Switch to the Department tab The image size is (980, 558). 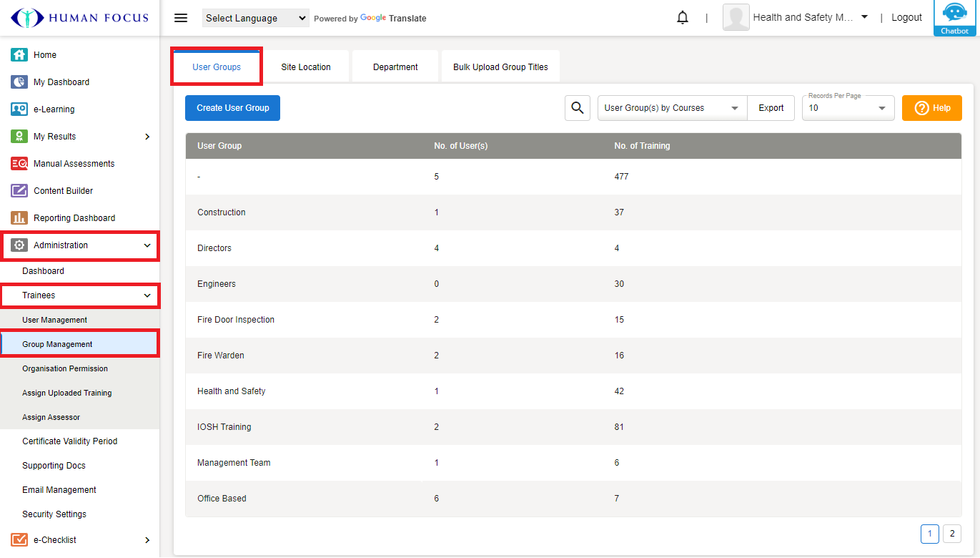(395, 67)
